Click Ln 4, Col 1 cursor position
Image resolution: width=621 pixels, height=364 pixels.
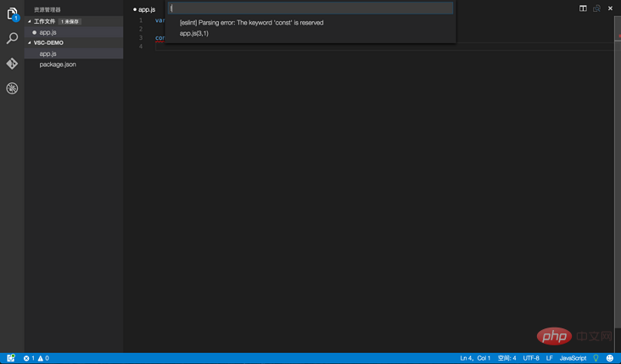click(476, 358)
